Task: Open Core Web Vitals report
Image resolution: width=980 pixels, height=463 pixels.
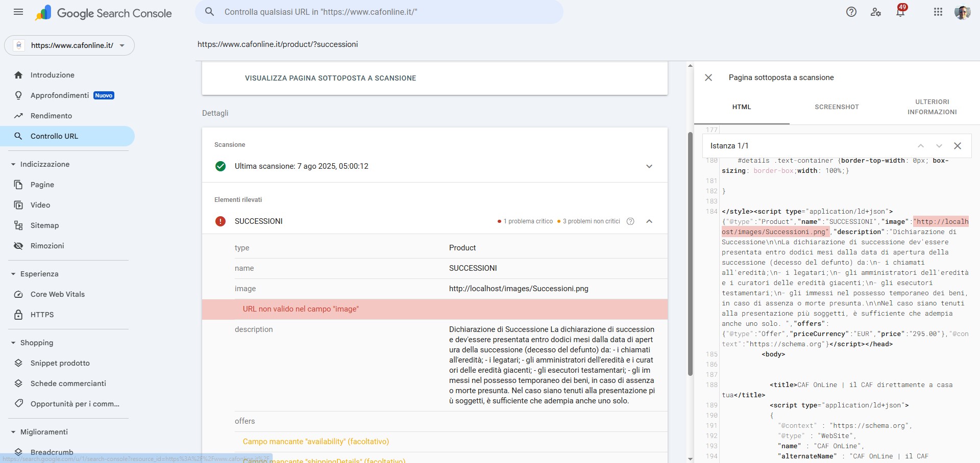Action: [x=67, y=294]
